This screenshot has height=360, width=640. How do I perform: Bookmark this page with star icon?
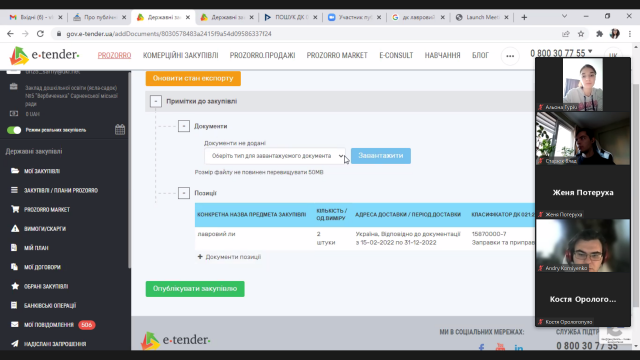tap(581, 34)
